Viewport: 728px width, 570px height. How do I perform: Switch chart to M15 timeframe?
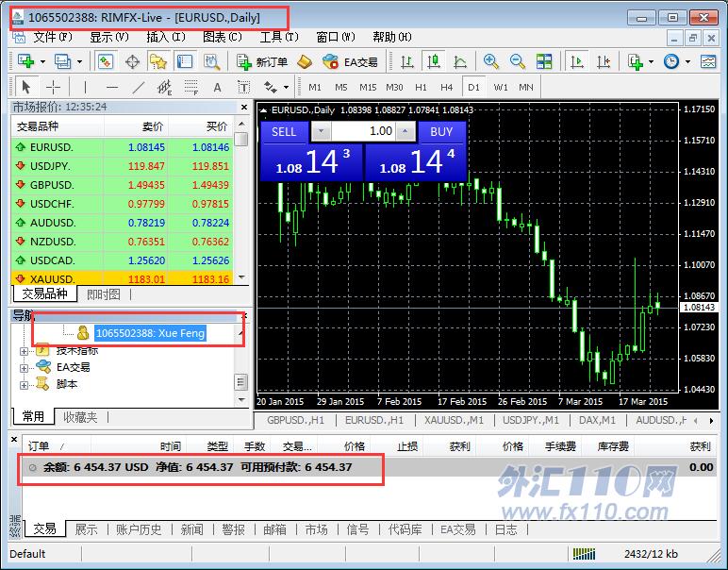click(x=368, y=88)
